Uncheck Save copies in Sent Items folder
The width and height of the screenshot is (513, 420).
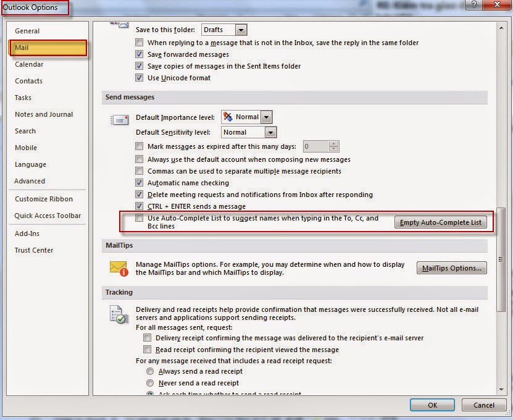(140, 66)
